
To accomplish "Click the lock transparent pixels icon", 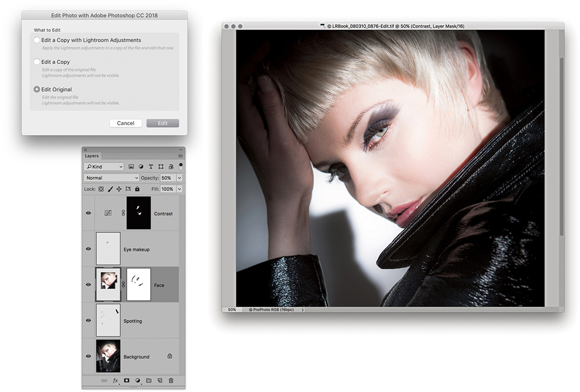I will [101, 189].
